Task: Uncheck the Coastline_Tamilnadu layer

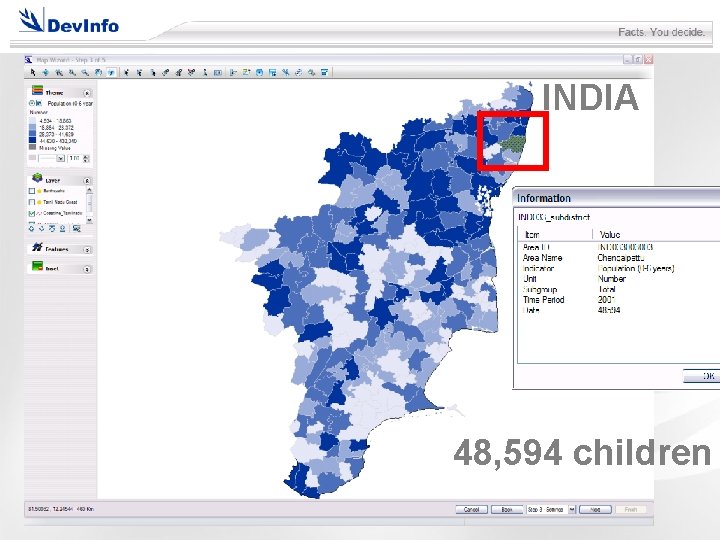Action: click(32, 214)
